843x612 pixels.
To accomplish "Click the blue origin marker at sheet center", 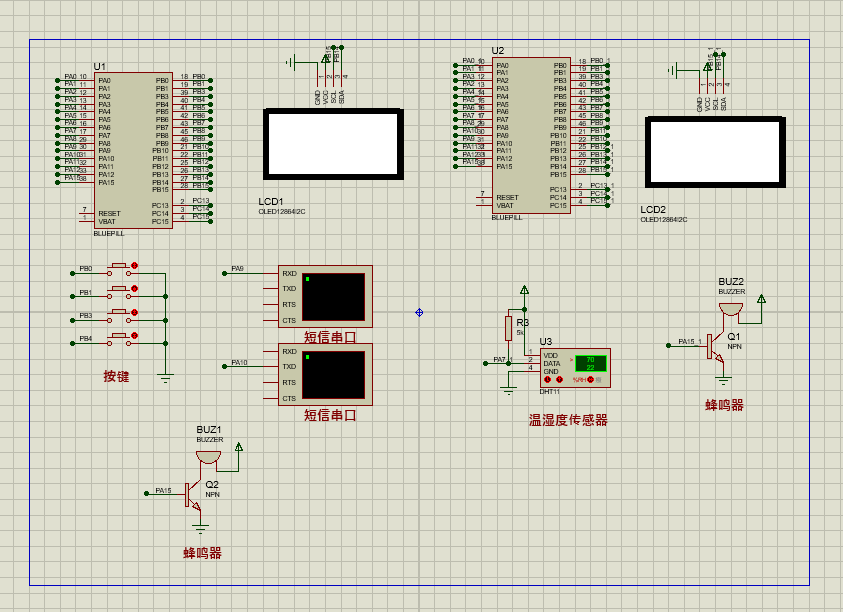I will coord(419,312).
